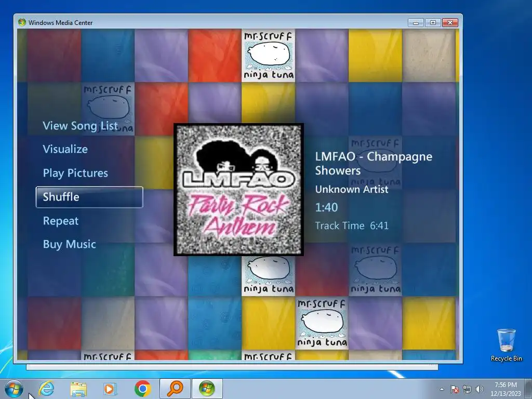Viewport: 532px width, 399px height.
Task: Toggle the Repeat option
Action: click(x=61, y=221)
